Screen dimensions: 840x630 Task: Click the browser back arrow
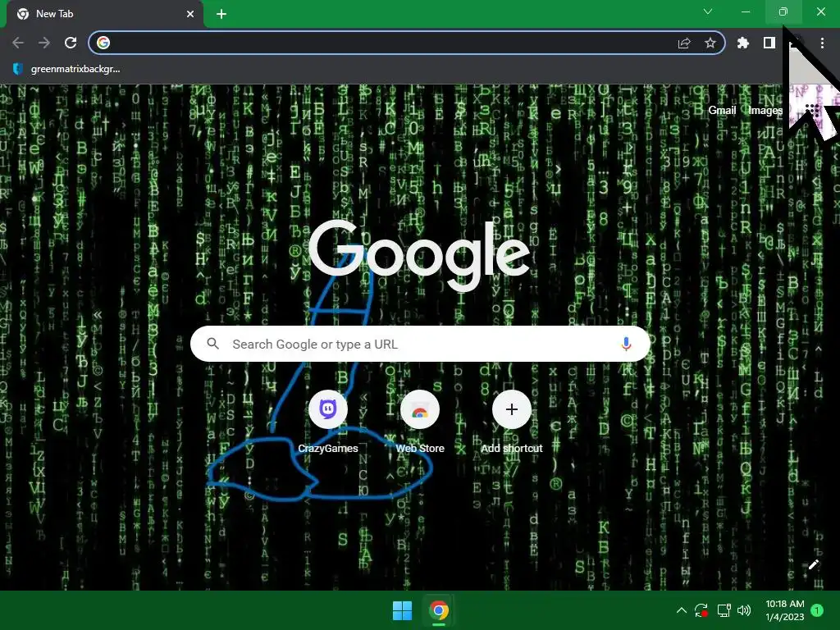tap(18, 43)
